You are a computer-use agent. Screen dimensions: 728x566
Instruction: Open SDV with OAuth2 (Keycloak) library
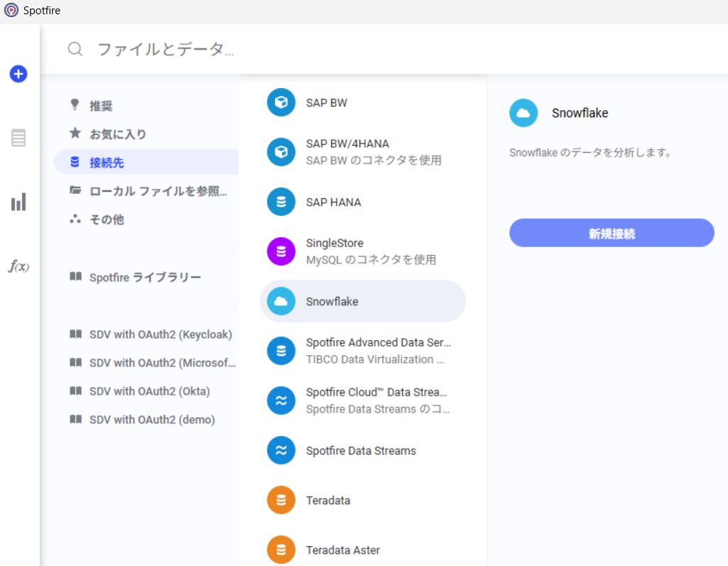(147, 334)
